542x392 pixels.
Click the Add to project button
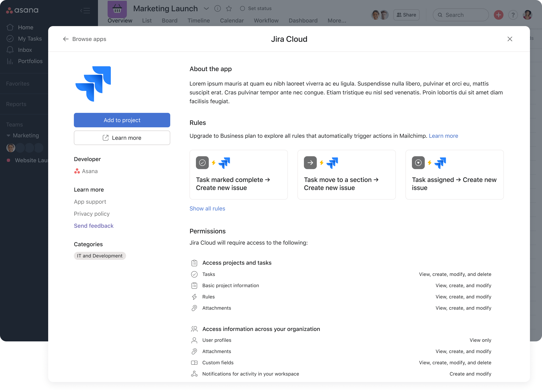(x=122, y=120)
